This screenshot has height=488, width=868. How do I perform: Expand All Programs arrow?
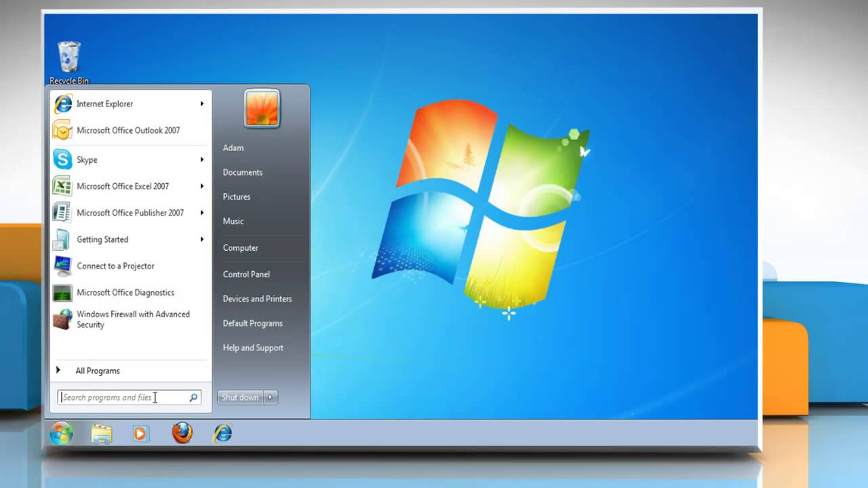pyautogui.click(x=58, y=370)
